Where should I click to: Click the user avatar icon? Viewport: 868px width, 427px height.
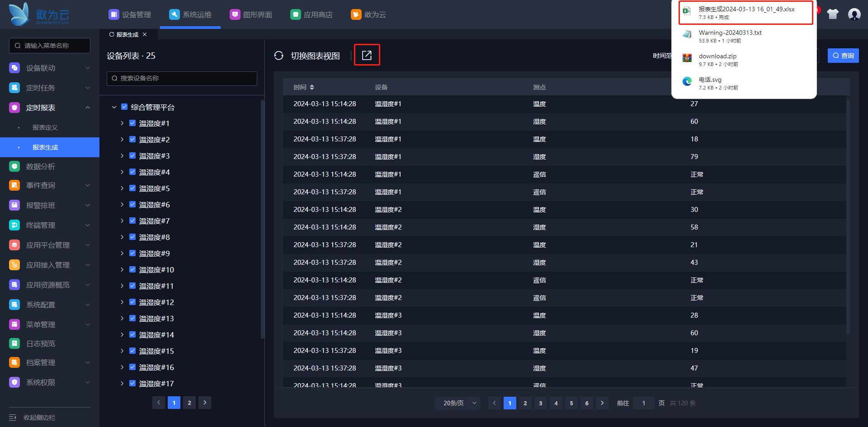[x=854, y=14]
